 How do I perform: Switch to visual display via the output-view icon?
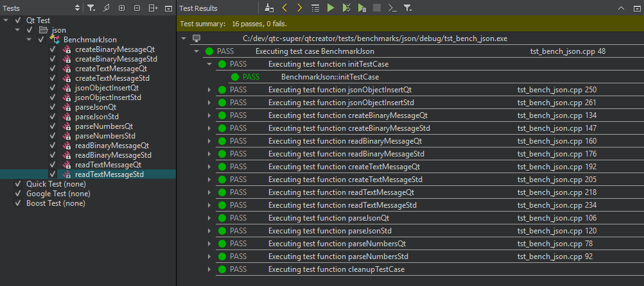click(315, 8)
